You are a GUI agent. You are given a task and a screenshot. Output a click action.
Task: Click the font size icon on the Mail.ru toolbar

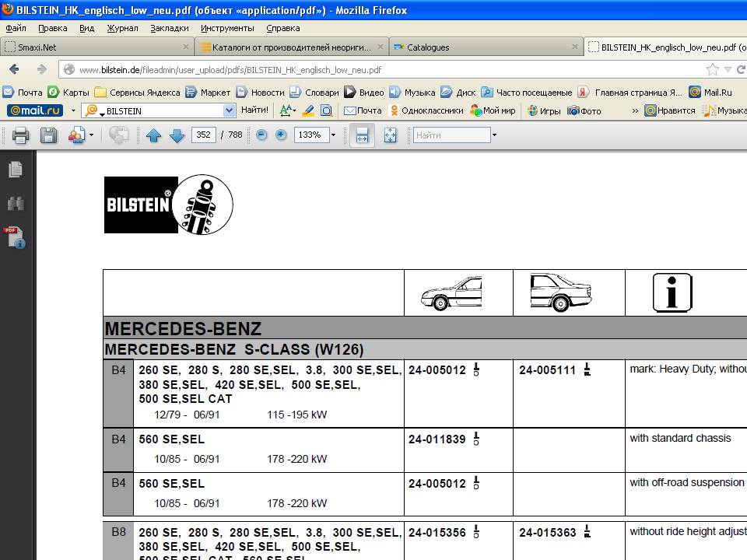click(287, 110)
